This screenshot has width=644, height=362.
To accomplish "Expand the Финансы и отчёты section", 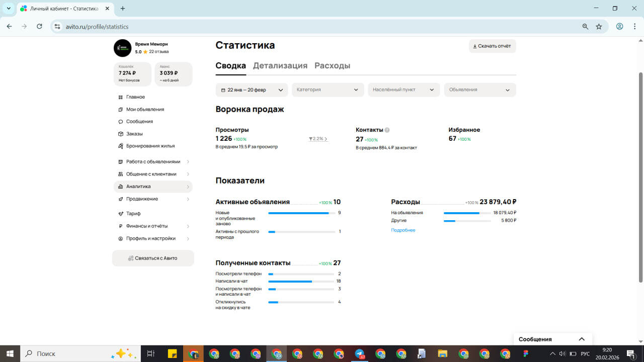I will tap(153, 226).
